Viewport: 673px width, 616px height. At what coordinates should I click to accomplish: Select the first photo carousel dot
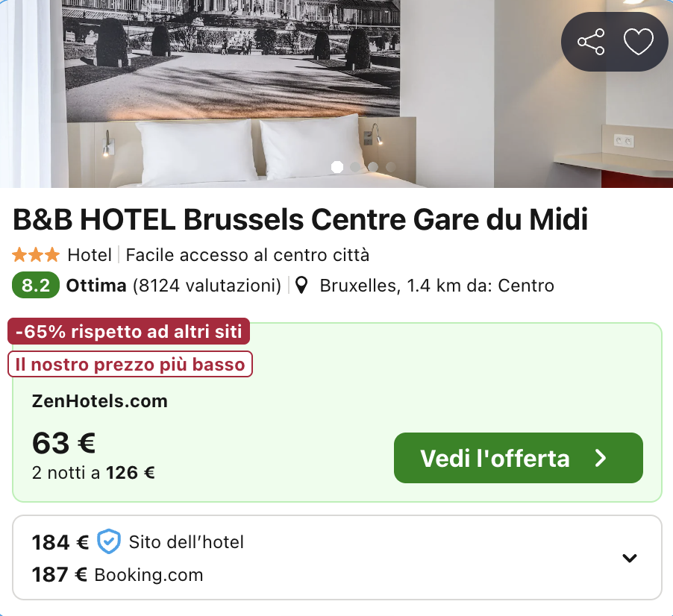point(337,167)
